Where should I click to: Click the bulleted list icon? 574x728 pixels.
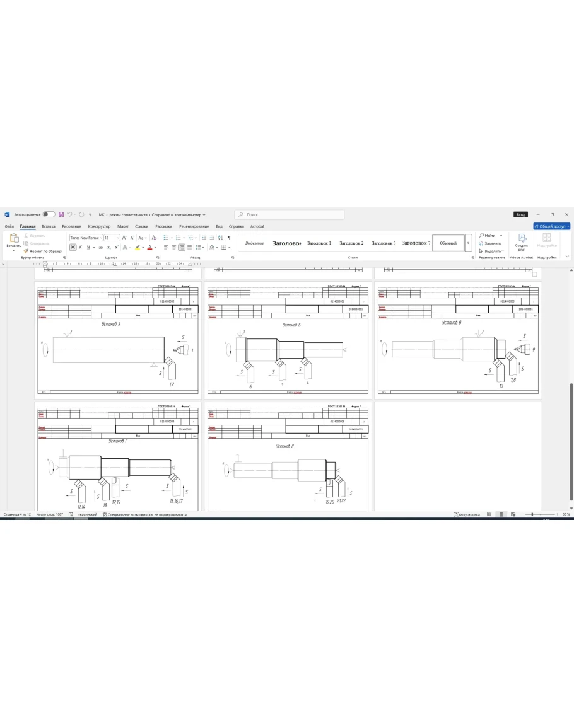[x=165, y=238]
